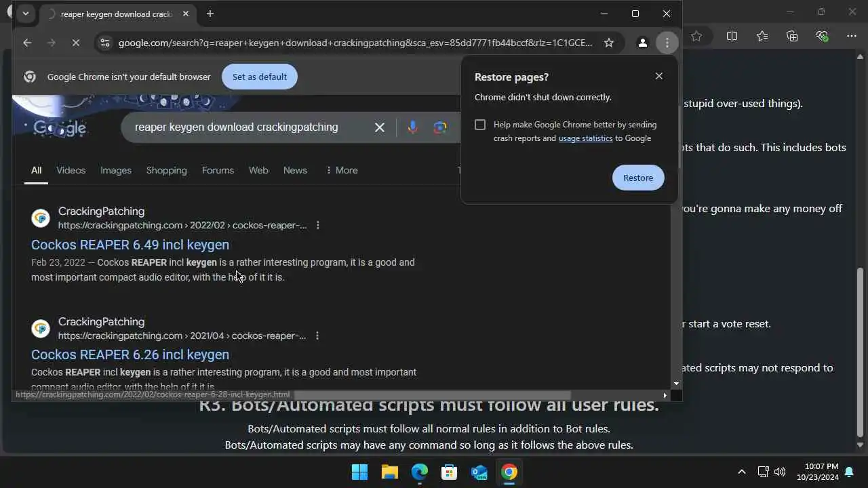Viewport: 868px width, 488px height.
Task: Switch to the Shopping tab
Action: [166, 170]
